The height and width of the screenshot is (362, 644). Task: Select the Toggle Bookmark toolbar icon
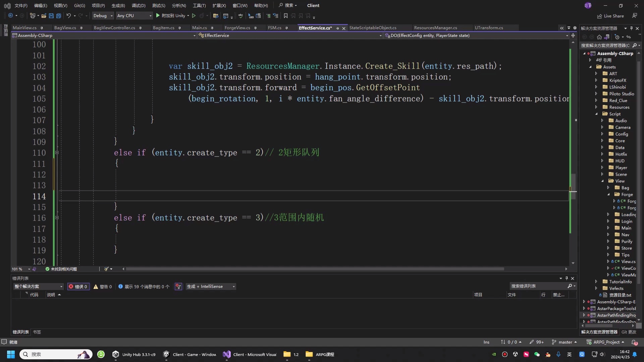[x=285, y=16]
